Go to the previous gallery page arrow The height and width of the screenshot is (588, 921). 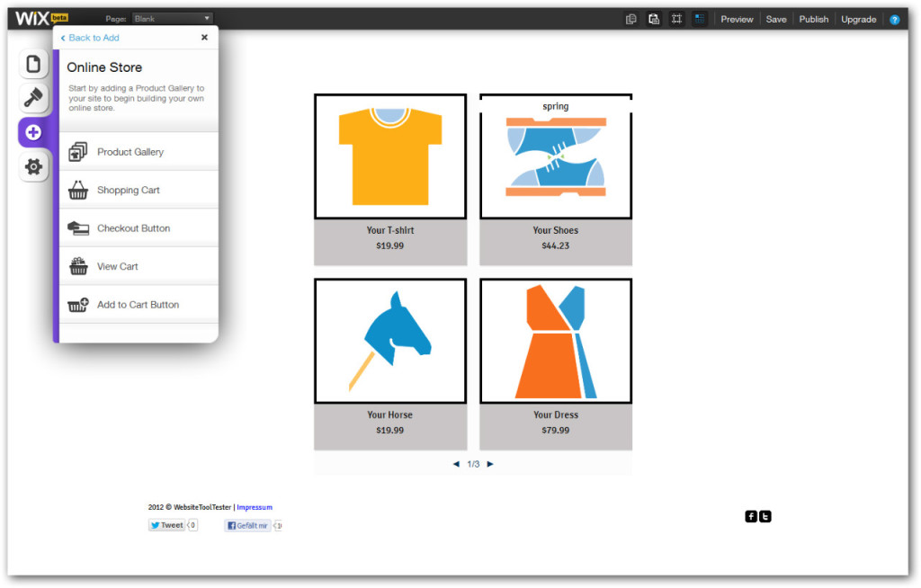tap(456, 464)
